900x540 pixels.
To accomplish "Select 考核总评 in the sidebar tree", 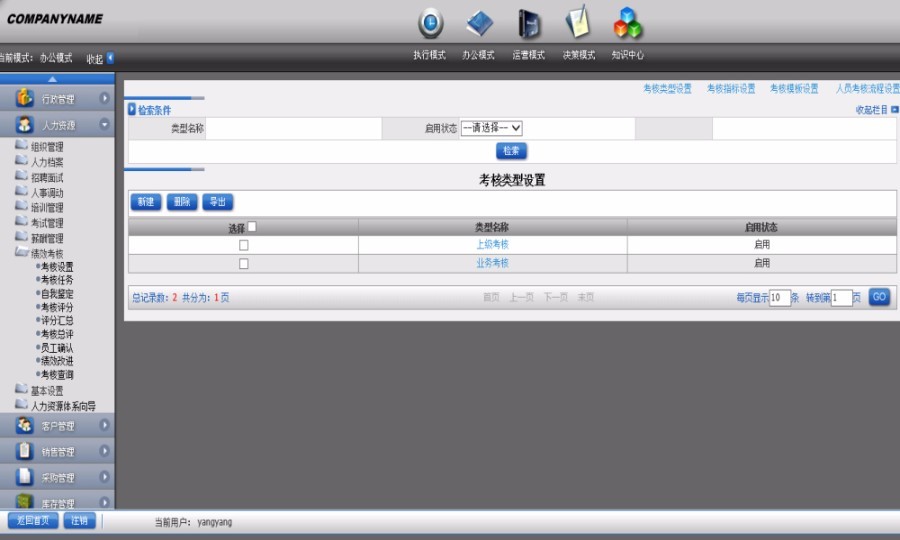I will (x=57, y=334).
